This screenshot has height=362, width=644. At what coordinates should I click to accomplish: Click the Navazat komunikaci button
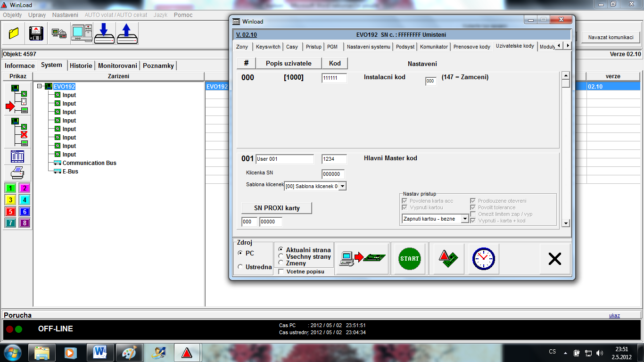[611, 37]
